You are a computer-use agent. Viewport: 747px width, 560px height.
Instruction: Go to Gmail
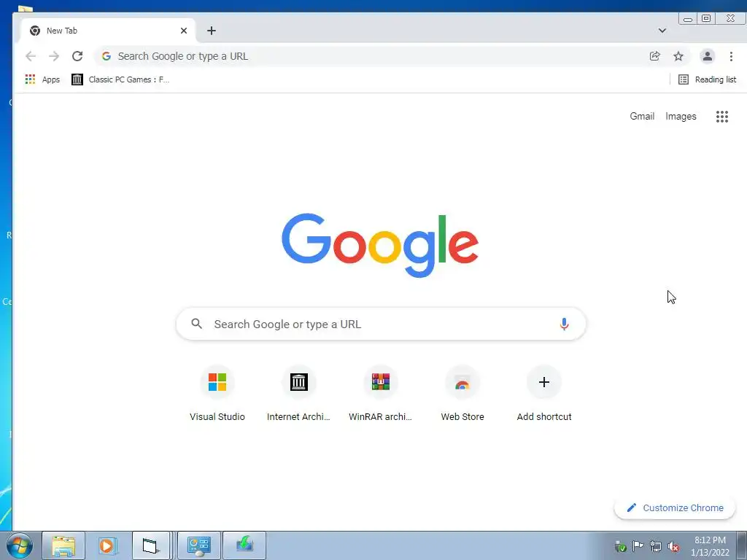pyautogui.click(x=642, y=116)
